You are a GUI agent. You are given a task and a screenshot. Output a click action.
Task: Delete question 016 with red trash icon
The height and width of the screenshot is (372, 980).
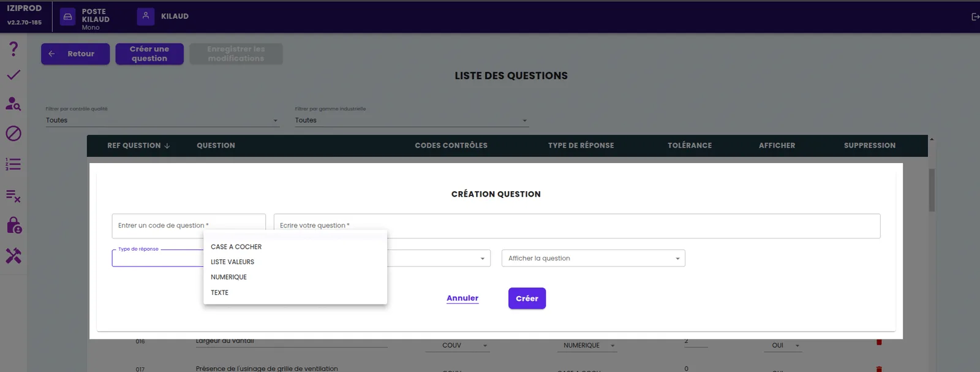879,342
